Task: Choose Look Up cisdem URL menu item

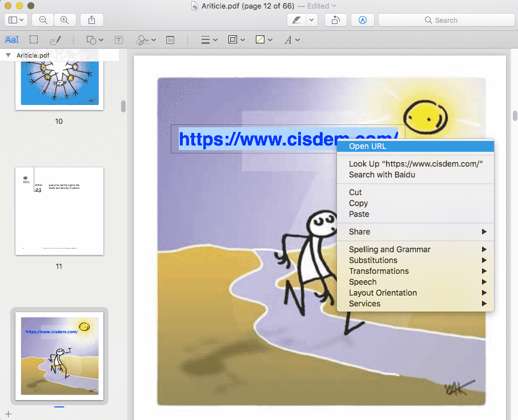Action: point(415,164)
